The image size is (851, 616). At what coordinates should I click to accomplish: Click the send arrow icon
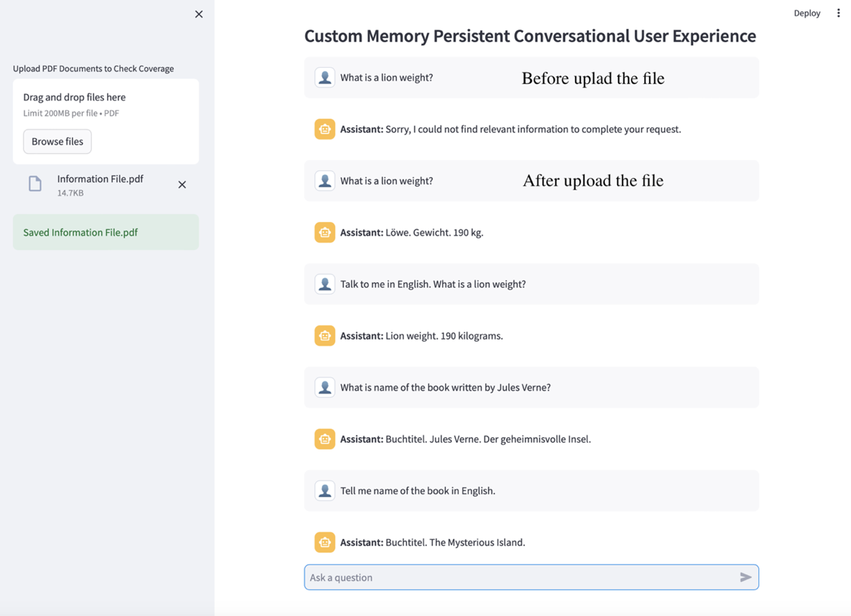click(745, 577)
